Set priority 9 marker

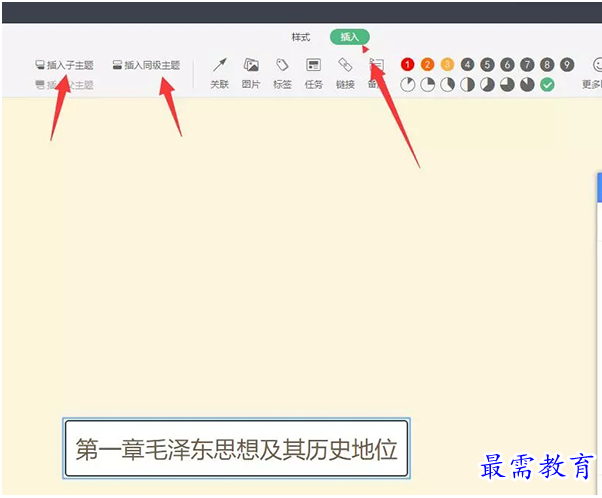point(567,65)
